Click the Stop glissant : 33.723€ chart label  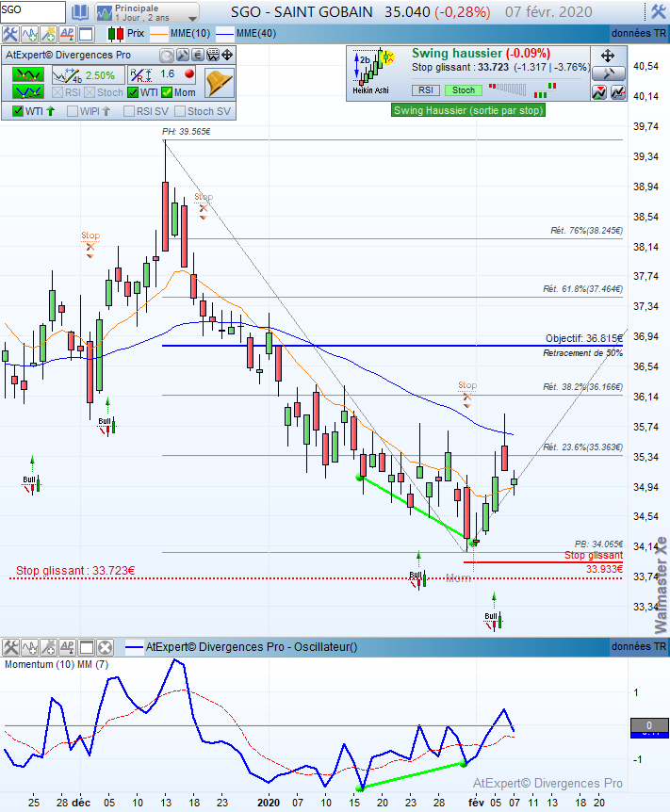(x=75, y=571)
